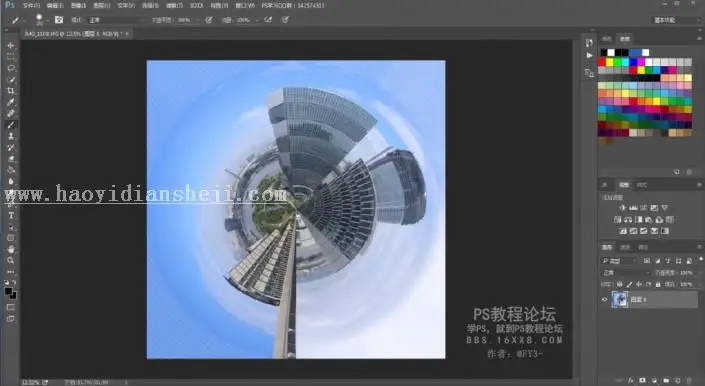Switch to the 路径 (Paths) tab
705x386 pixels.
643,247
